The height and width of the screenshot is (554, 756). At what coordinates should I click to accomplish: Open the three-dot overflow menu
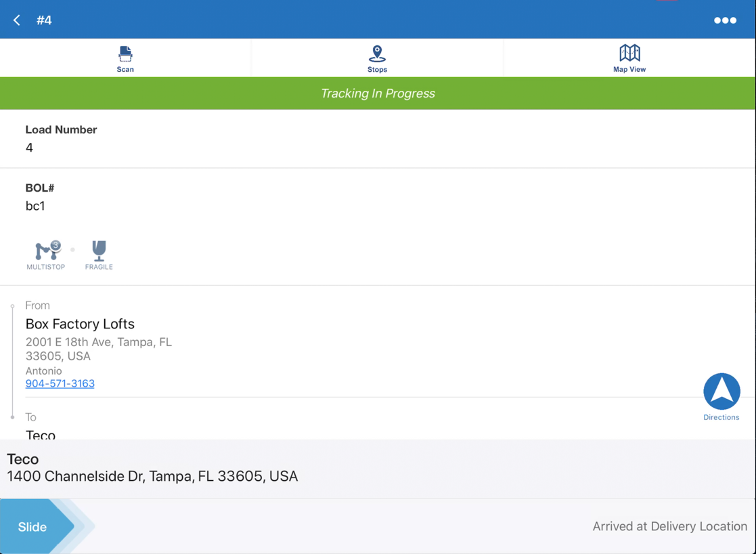point(725,20)
